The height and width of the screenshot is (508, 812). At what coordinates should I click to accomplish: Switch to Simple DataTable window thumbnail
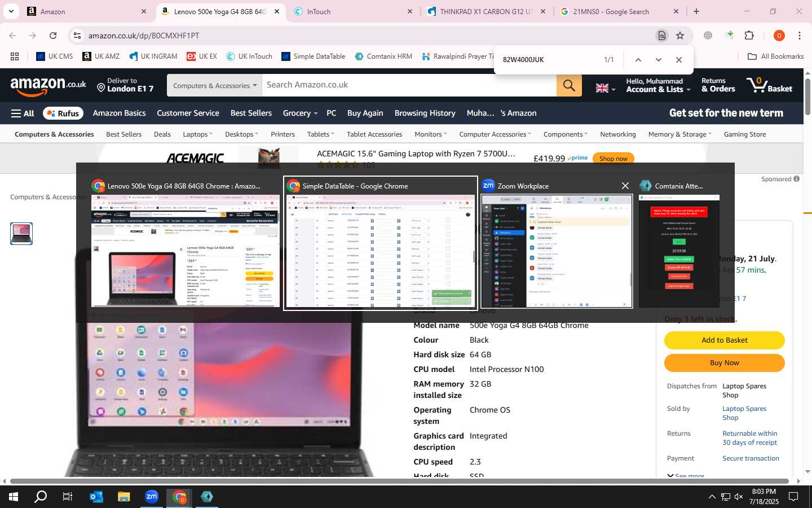(381, 243)
